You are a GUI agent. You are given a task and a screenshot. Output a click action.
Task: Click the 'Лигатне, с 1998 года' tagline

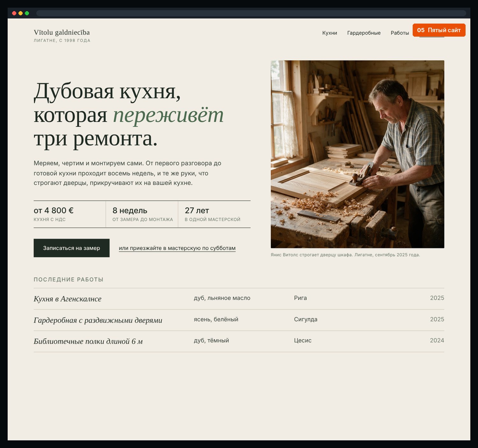tap(62, 40)
